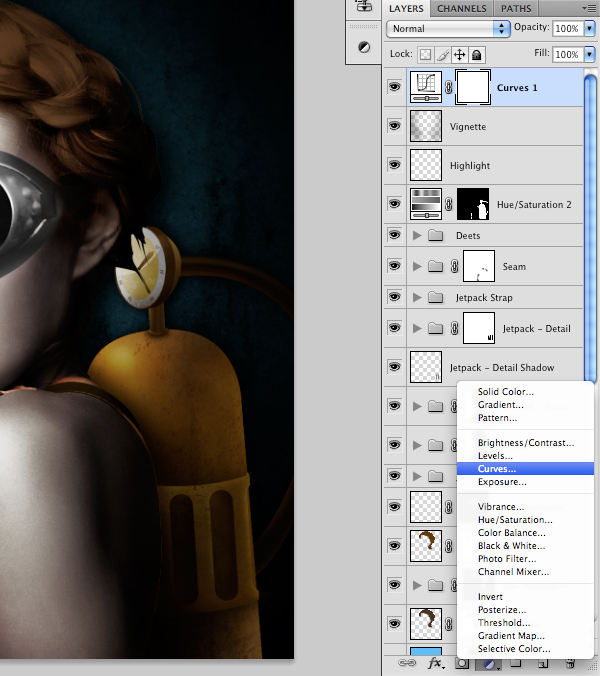
Task: Enable the lock image pixels brush icon
Action: (443, 54)
